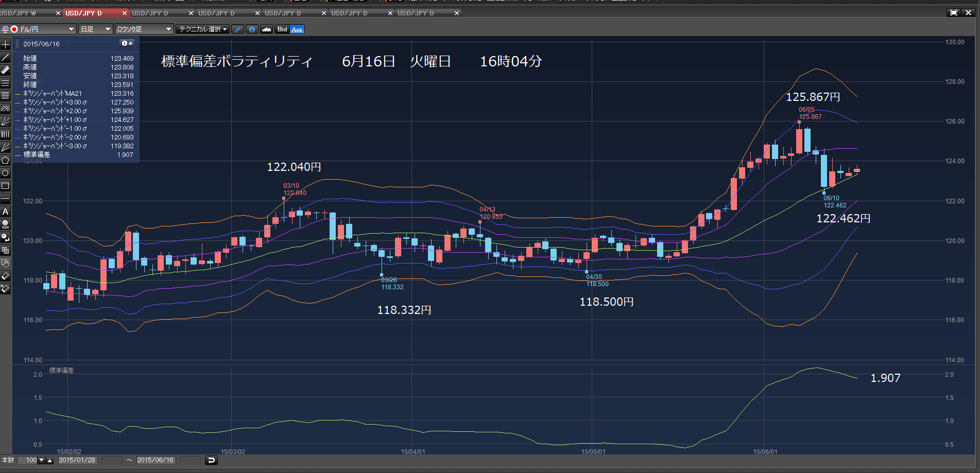Decrease bar count with down arrow
The height and width of the screenshot is (473, 980).
click(x=42, y=460)
